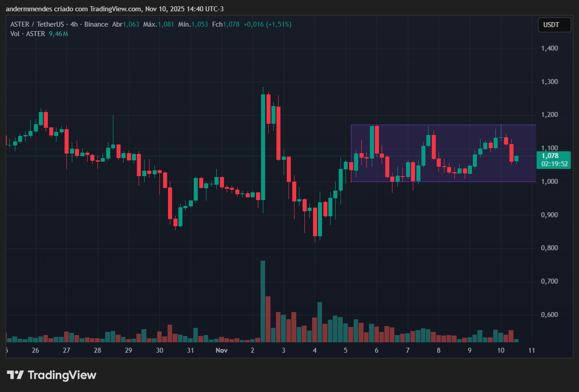Click the date 10 on the time axis
This screenshot has height=392, width=579.
click(500, 350)
